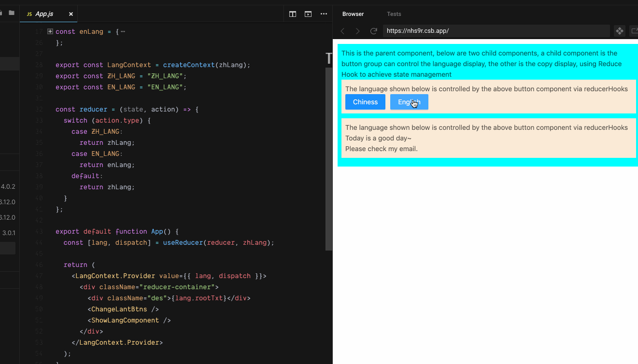Refresh the preview browser page
Viewport: 638px width, 364px height.
(373, 31)
